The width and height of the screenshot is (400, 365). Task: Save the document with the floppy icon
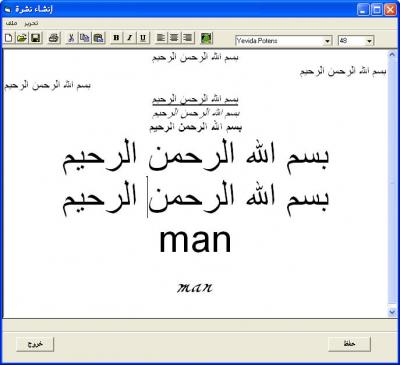[35, 38]
